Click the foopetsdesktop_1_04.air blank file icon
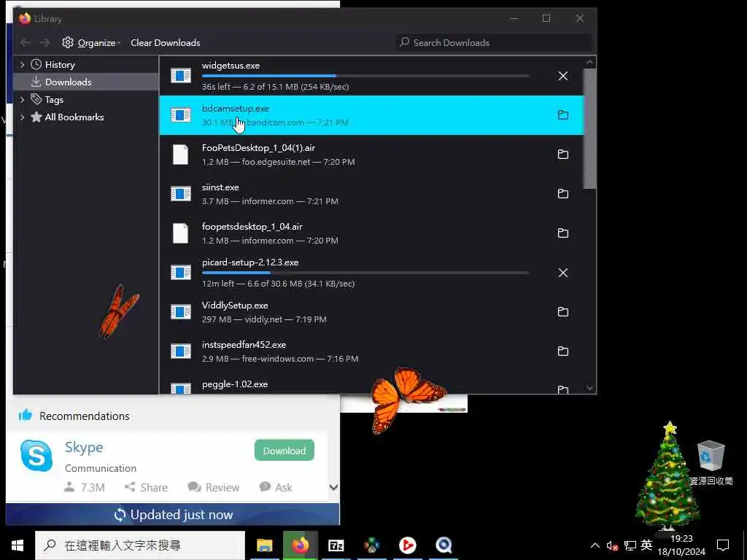This screenshot has width=747, height=560. pyautogui.click(x=181, y=233)
